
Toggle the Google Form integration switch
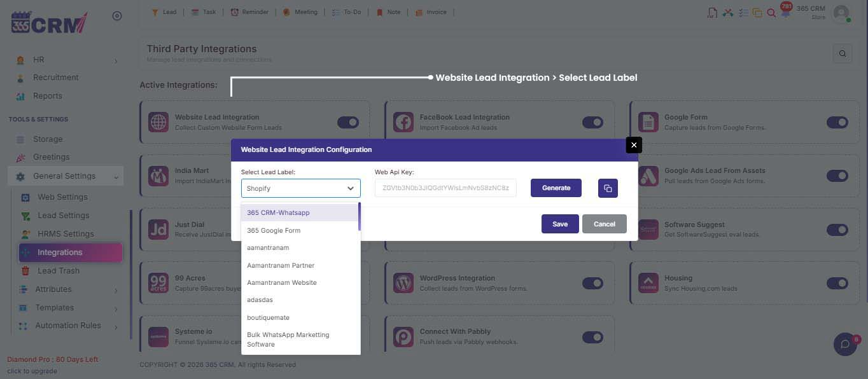pyautogui.click(x=837, y=122)
